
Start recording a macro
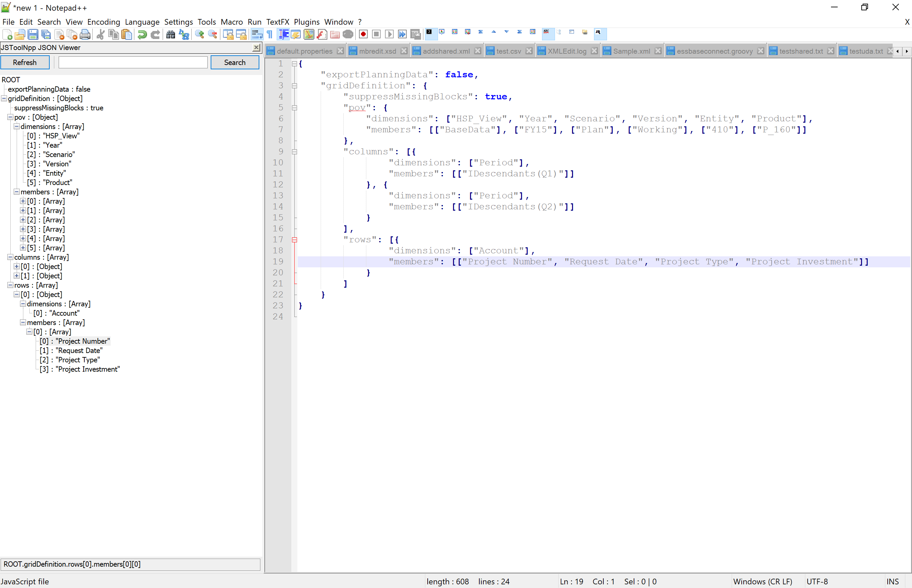click(x=363, y=34)
